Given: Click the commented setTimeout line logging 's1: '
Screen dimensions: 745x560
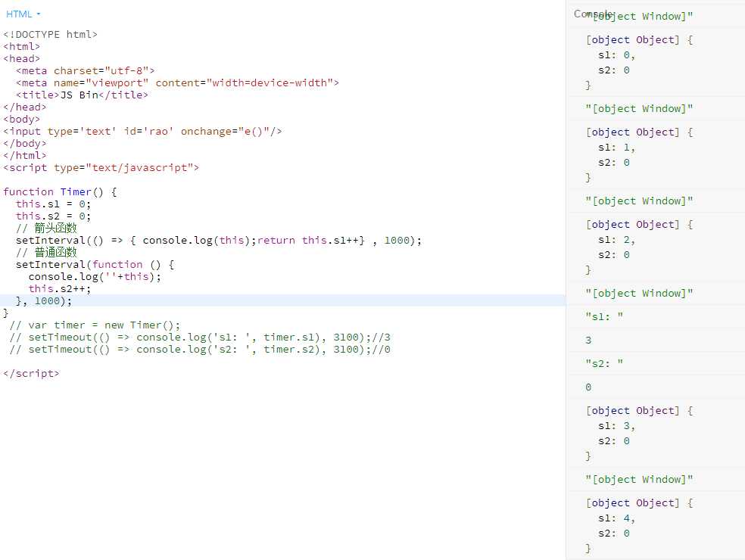Looking at the screenshot, I should [x=200, y=338].
